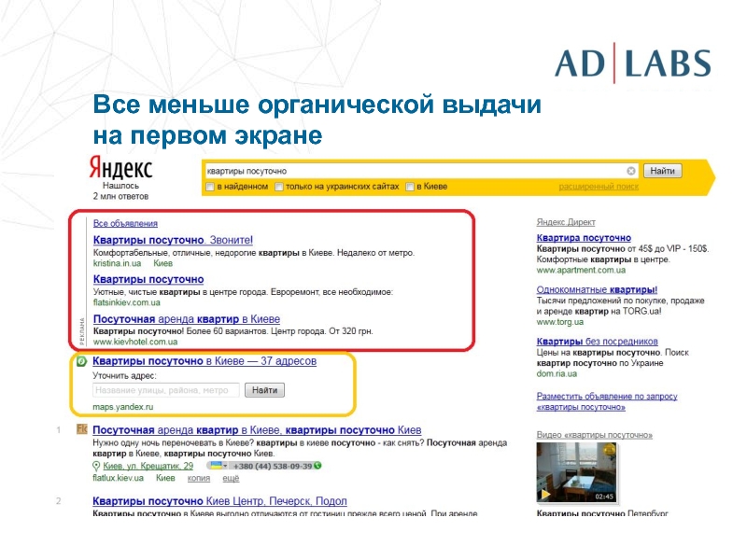Clear the search query with the X icon
The width and height of the screenshot is (747, 560).
631,171
